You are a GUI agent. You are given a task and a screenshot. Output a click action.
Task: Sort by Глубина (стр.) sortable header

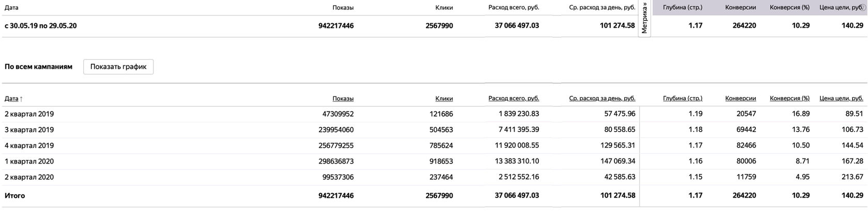click(x=683, y=99)
